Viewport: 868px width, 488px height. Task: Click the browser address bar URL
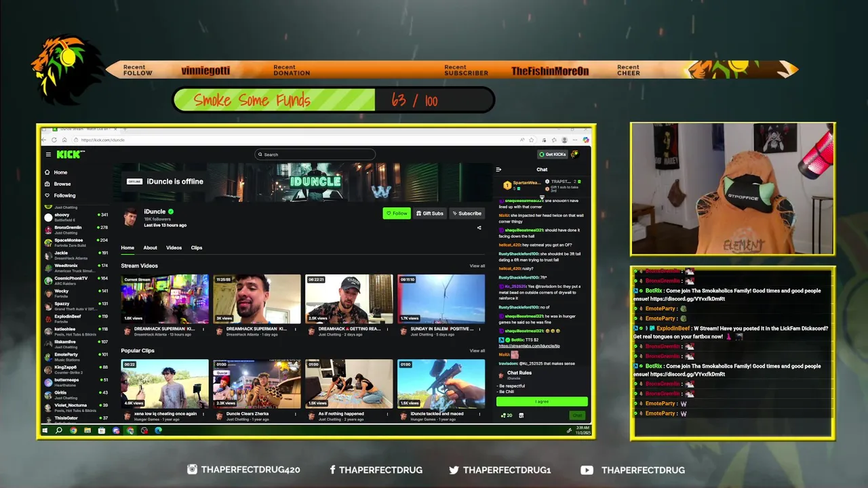(x=103, y=140)
